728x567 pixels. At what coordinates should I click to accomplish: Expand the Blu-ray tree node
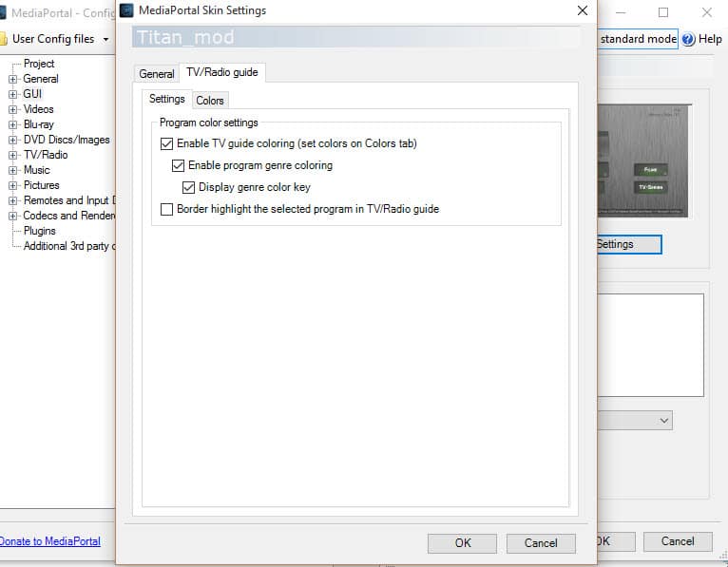pos(13,124)
